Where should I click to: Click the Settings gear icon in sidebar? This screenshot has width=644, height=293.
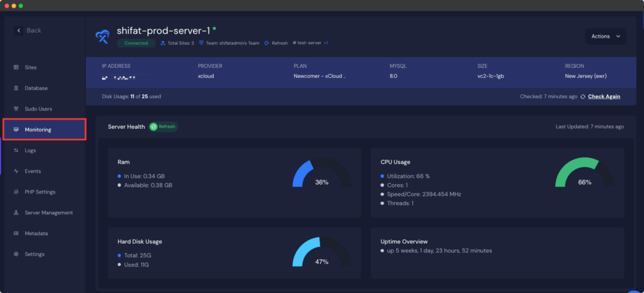[16, 254]
